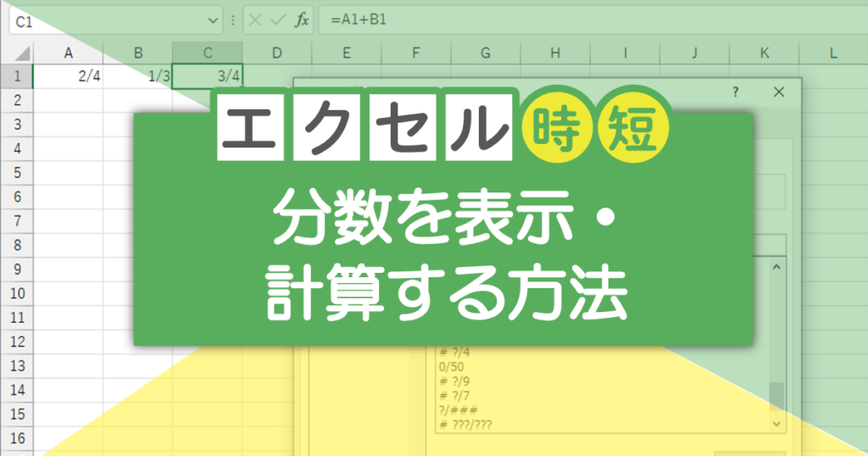Select row 14 header
868x456 pixels.
click(17, 390)
